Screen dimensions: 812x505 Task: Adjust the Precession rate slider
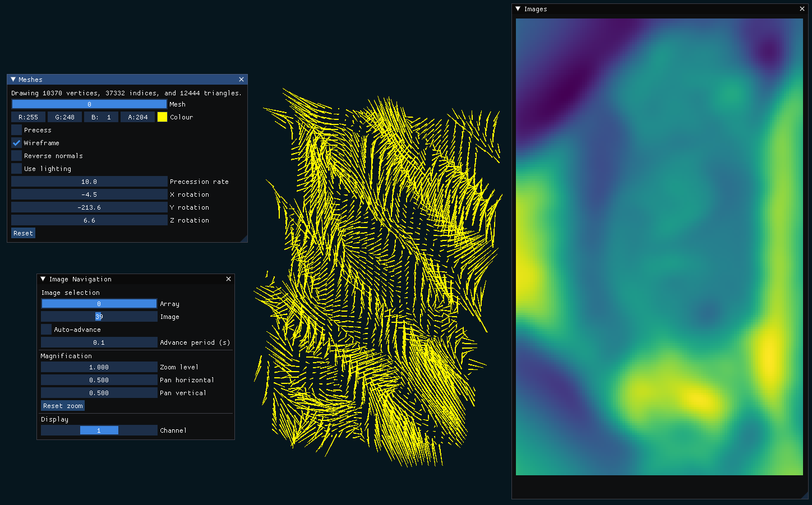[x=89, y=181]
